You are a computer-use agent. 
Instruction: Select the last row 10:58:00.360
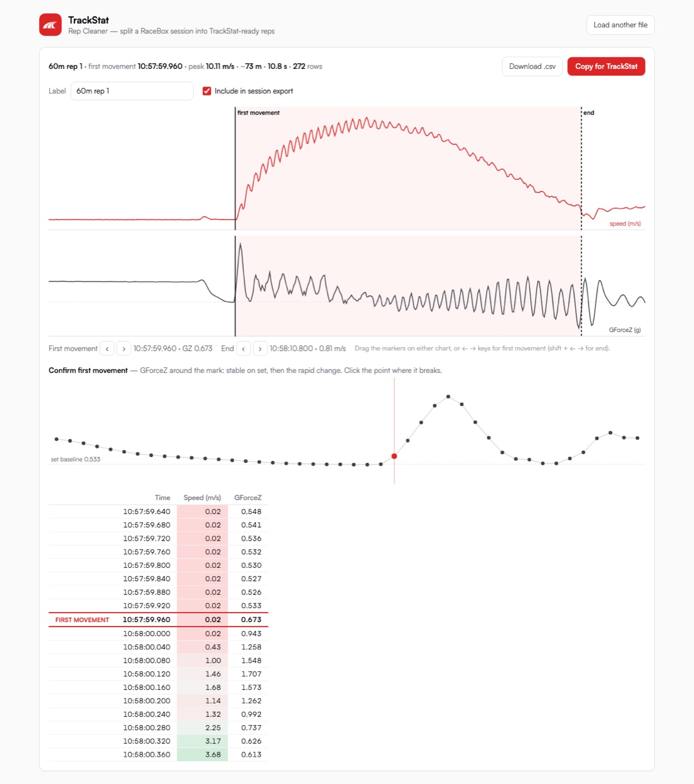tap(158, 754)
